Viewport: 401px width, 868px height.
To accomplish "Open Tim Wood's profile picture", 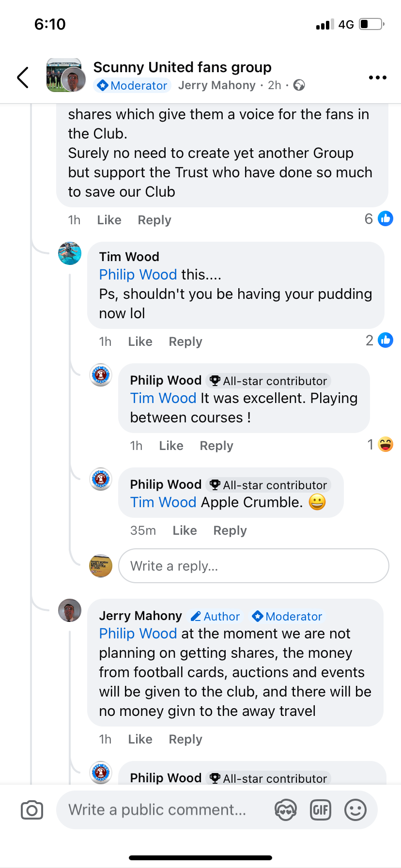I will [70, 253].
